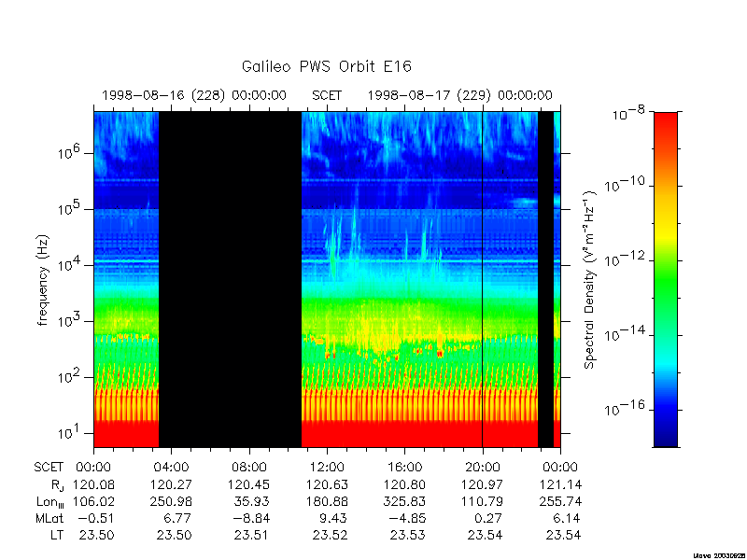The height and width of the screenshot is (560, 747).
Task: Click the longitude value 325.83
Action: (404, 501)
